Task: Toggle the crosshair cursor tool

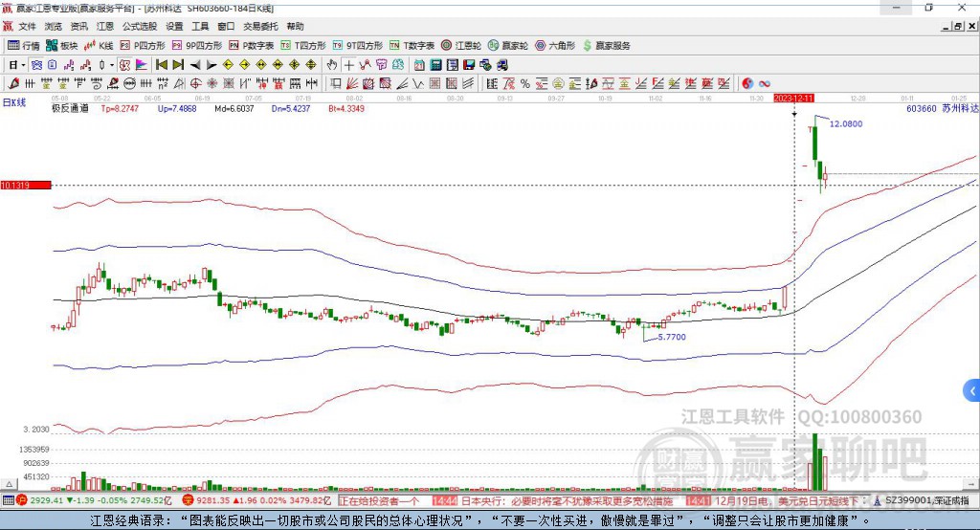Action: click(348, 65)
